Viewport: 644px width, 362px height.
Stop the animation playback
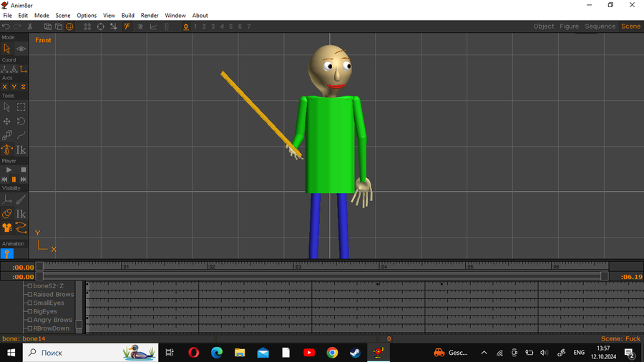pos(24,170)
